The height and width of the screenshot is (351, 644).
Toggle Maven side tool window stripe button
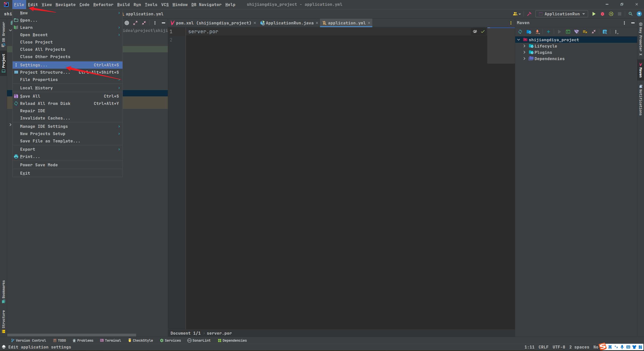(640, 70)
